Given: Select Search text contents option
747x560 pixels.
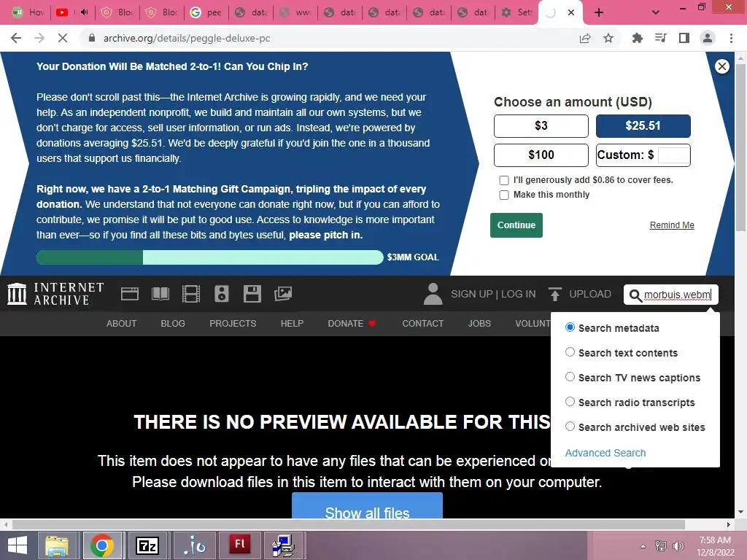Looking at the screenshot, I should coord(570,352).
